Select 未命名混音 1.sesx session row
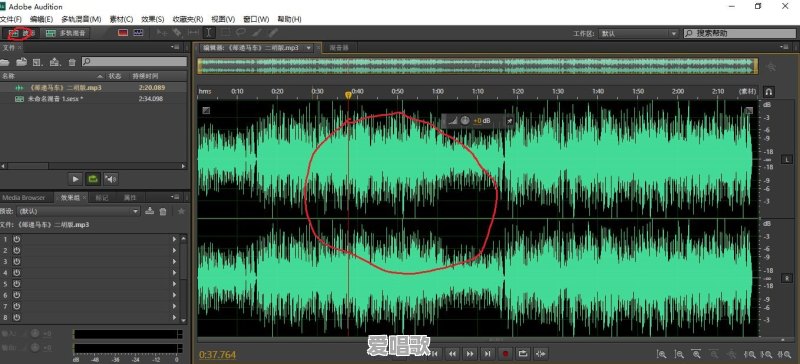 click(93, 99)
